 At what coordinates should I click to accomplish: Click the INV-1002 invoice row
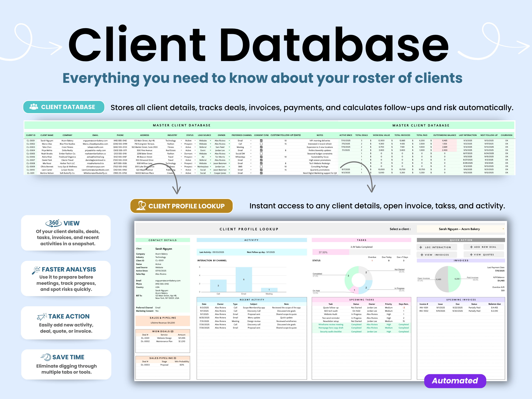pos(461,311)
